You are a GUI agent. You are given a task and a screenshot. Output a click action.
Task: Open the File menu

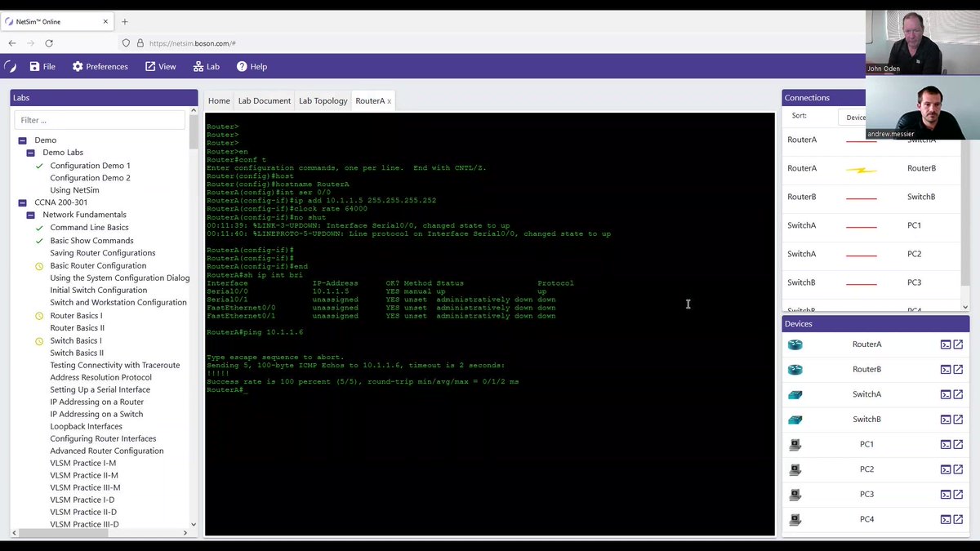click(42, 67)
